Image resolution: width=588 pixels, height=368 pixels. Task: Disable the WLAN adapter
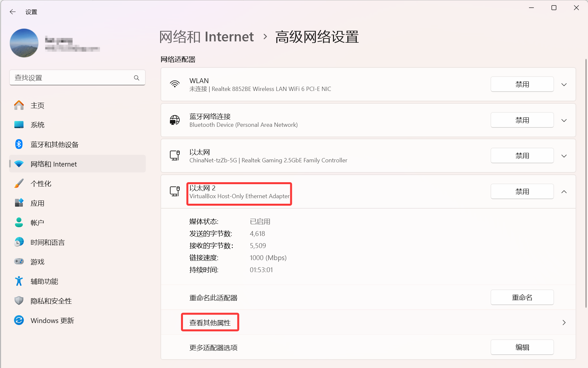pos(522,84)
